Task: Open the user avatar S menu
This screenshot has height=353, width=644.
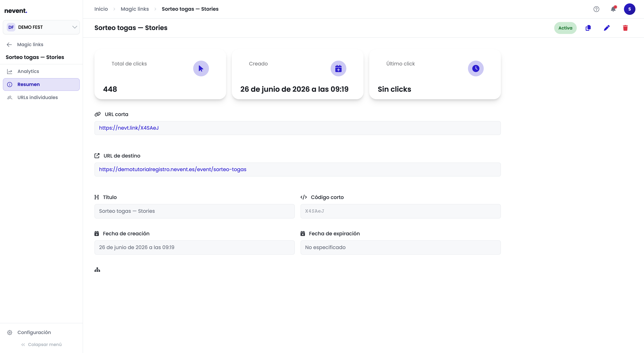Action: (x=630, y=9)
